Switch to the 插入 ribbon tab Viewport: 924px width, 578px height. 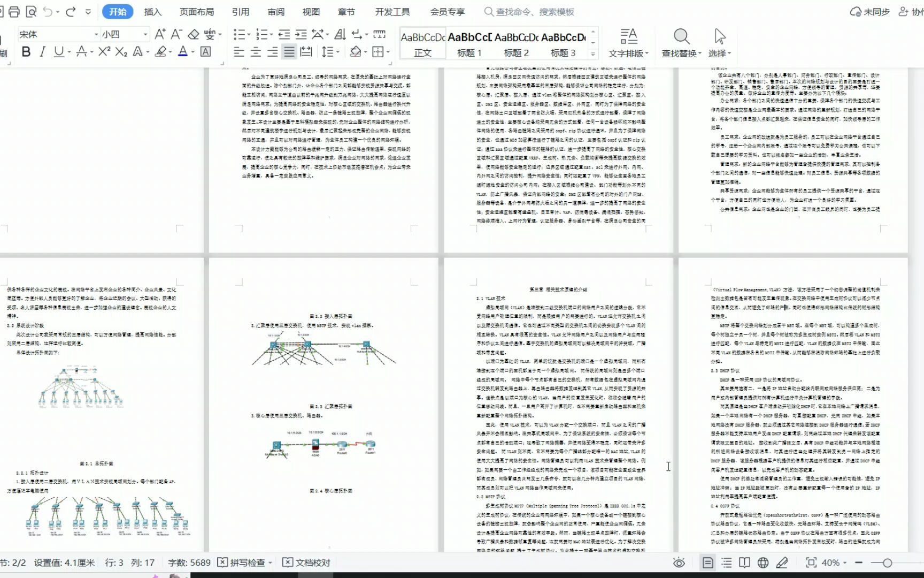152,11
